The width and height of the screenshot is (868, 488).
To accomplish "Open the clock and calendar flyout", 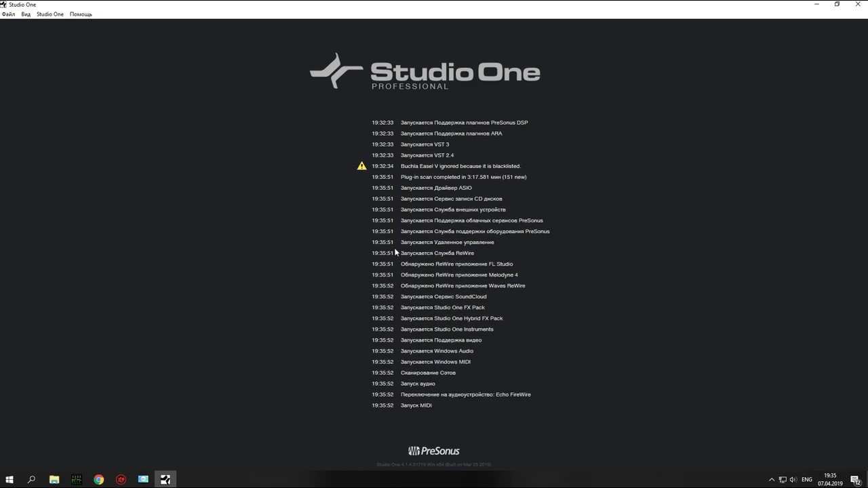I will (830, 480).
